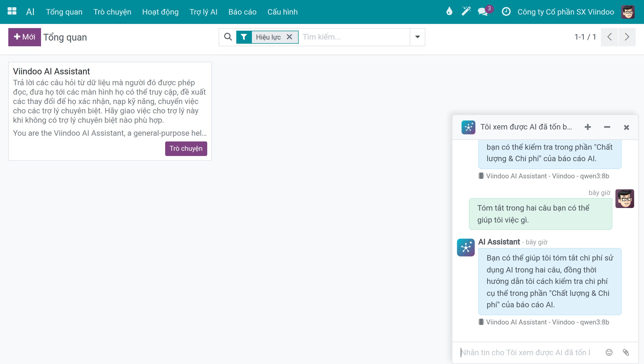Click the search magnifier icon
This screenshot has height=364, width=644.
pos(228,37)
